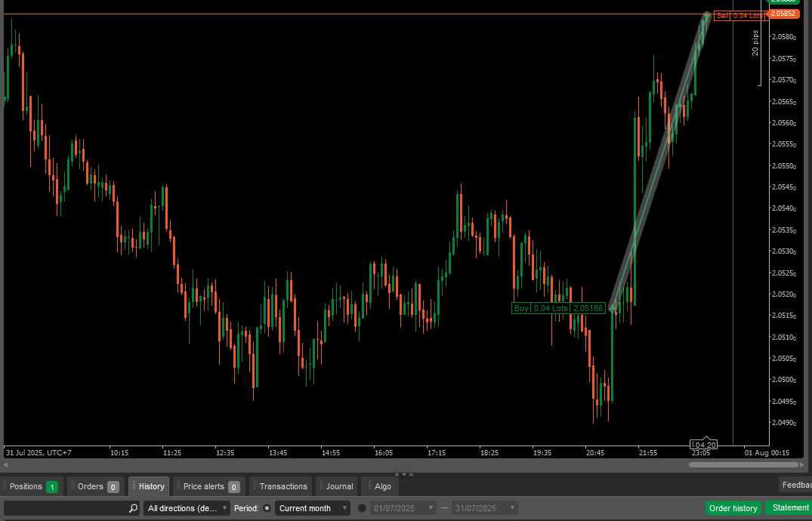Switch to the Transactions tab
This screenshot has height=521, width=812.
pos(281,487)
